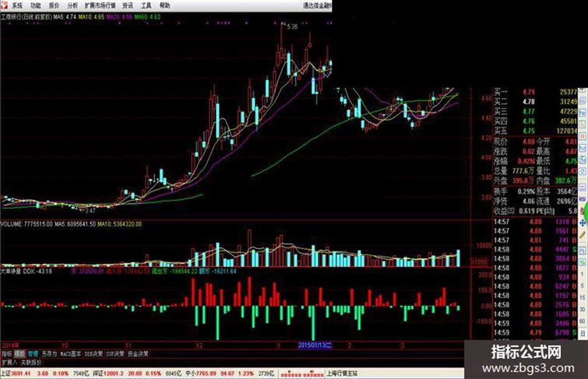This screenshot has height=379, width=588.
Task: Select the 模板 tab below the chart
Action: (19, 353)
